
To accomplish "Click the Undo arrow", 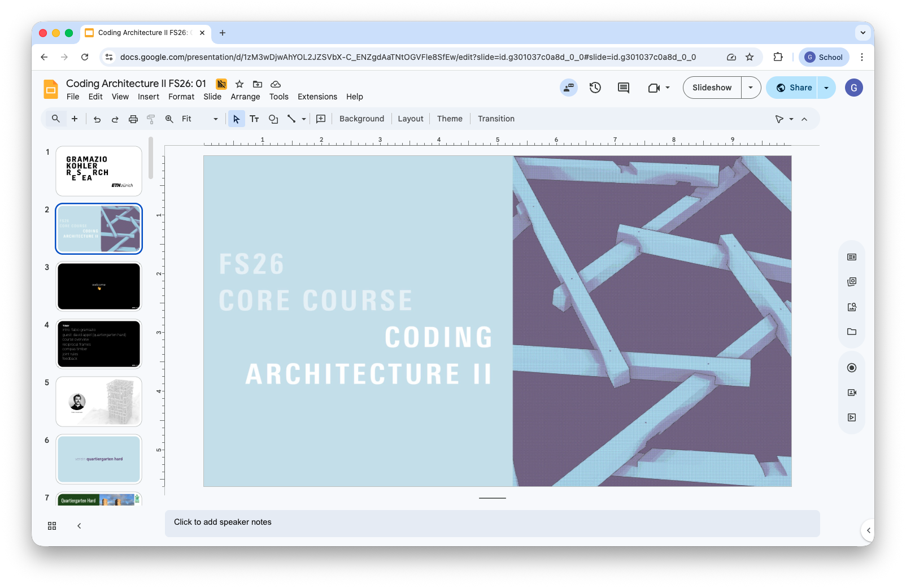I will (x=97, y=119).
